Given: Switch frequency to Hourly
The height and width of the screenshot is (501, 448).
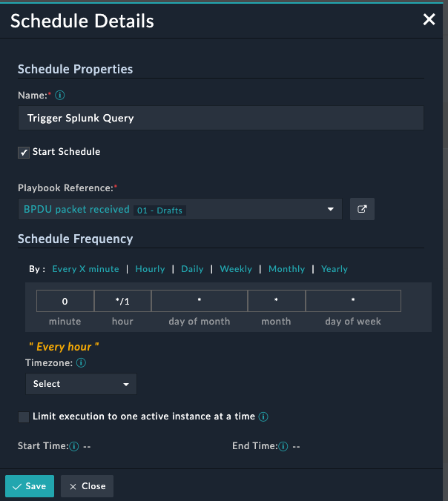Looking at the screenshot, I should [x=150, y=269].
